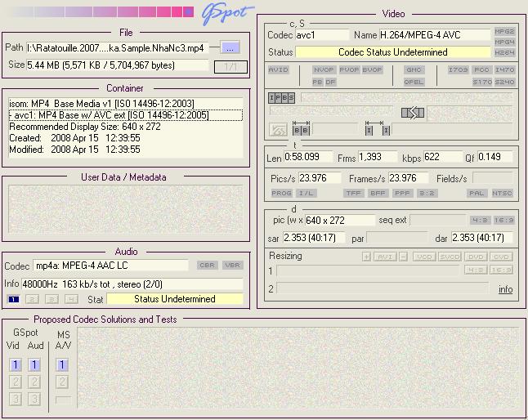Click the CBR audio indicator
The width and height of the screenshot is (528, 420).
point(208,266)
